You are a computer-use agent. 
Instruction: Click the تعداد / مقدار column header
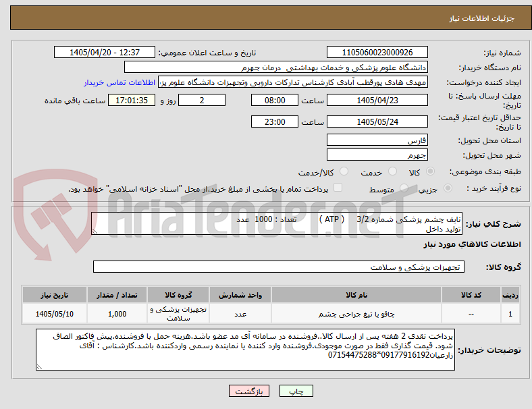coord(117,295)
